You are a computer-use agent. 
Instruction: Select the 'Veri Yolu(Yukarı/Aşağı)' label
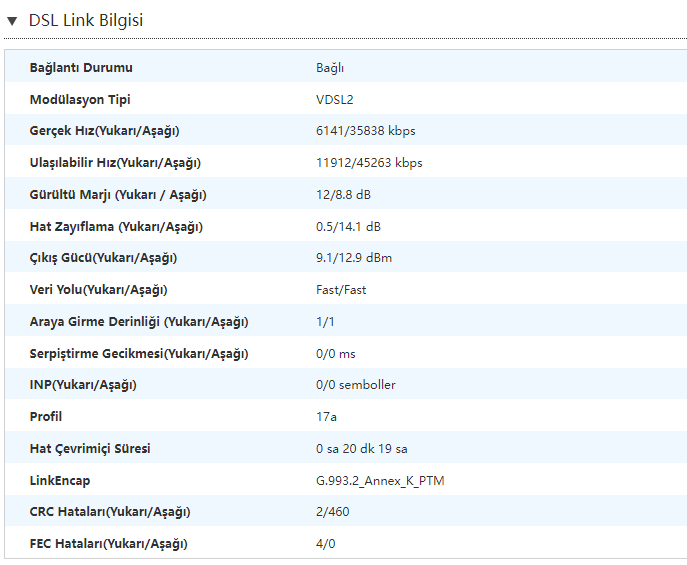tap(99, 290)
